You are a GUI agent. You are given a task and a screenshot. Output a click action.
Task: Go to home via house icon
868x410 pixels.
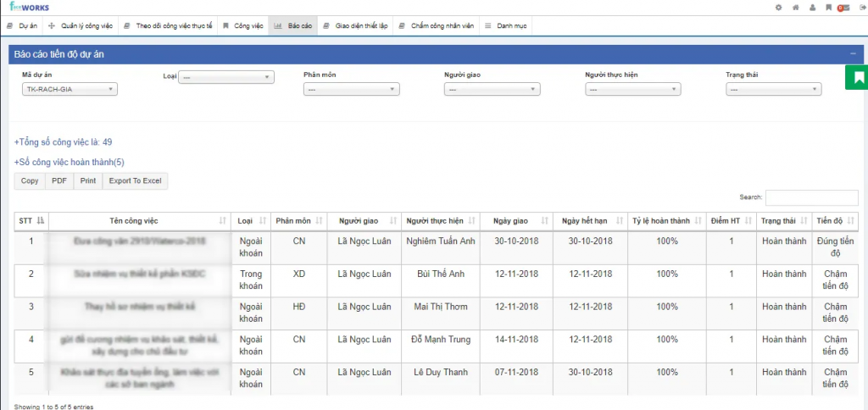(795, 8)
